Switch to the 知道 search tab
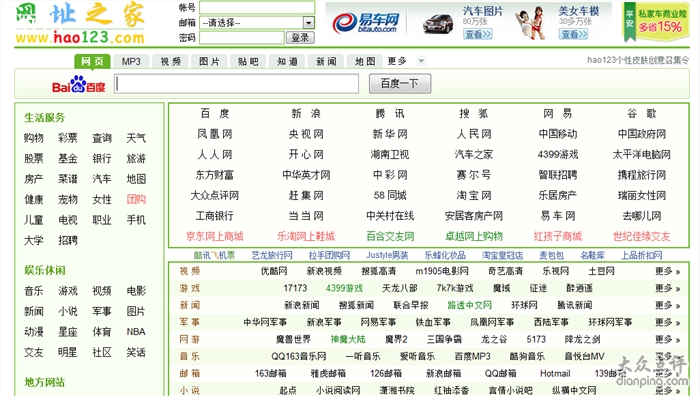Viewport: 700px width, 396px height. click(x=287, y=62)
